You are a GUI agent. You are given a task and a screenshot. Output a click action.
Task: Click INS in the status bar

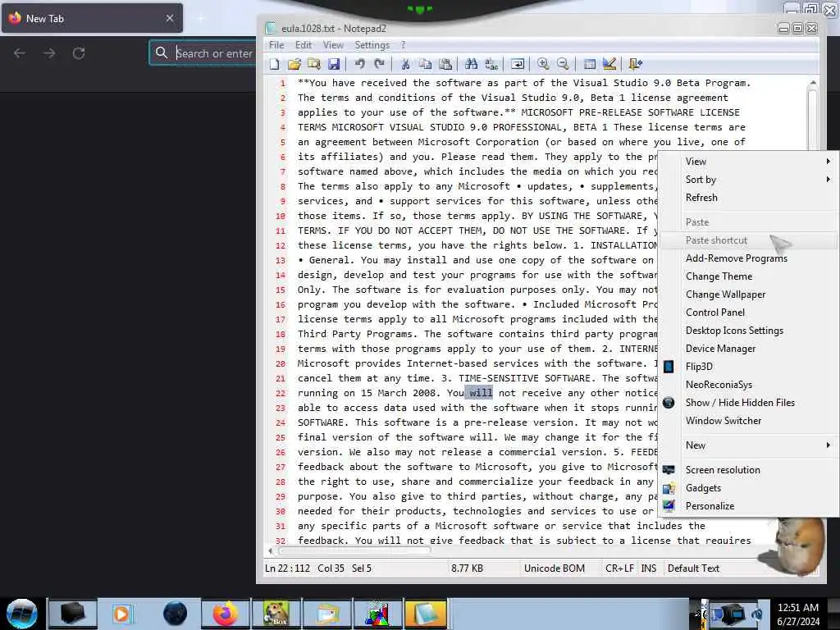[649, 568]
